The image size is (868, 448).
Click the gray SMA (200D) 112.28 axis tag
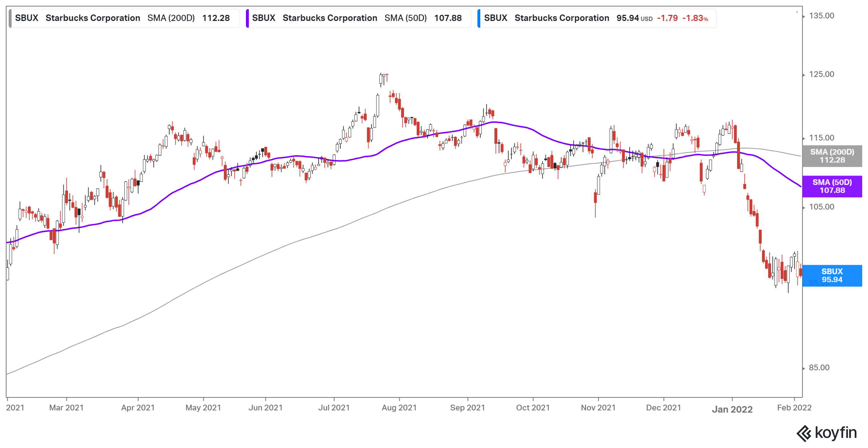click(832, 156)
